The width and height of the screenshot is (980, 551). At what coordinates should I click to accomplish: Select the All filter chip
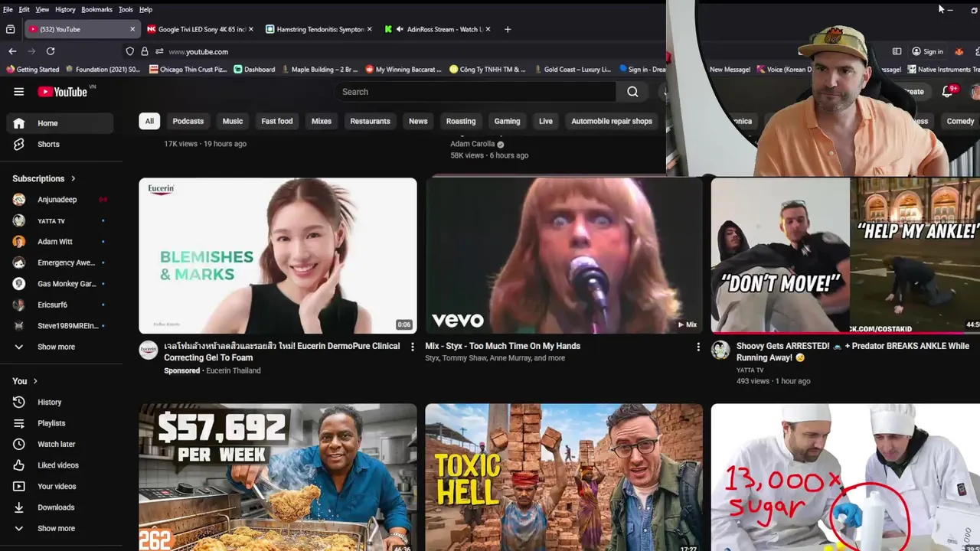(149, 121)
